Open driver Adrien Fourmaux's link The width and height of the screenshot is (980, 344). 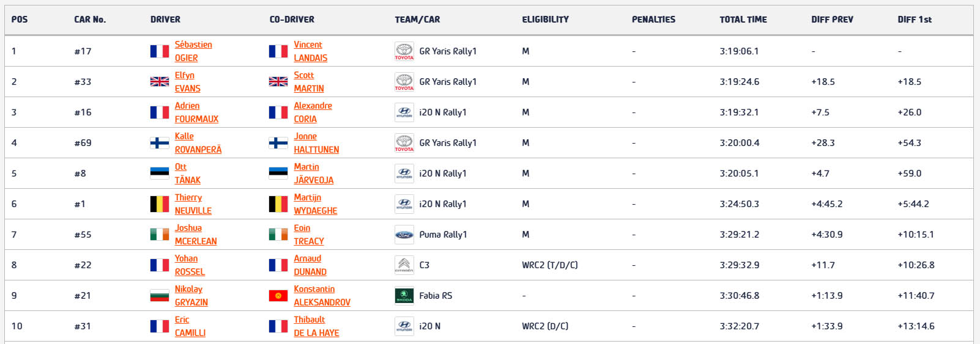point(196,112)
